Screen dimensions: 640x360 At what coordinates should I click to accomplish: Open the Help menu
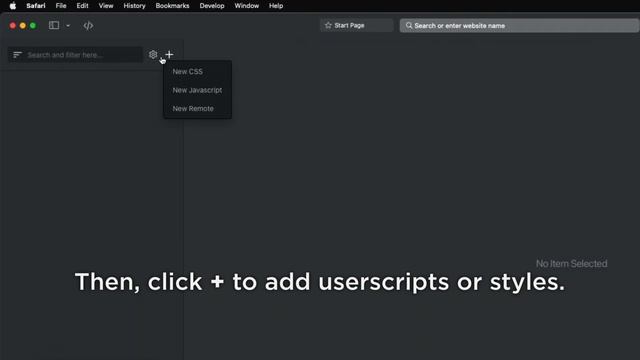(x=276, y=6)
